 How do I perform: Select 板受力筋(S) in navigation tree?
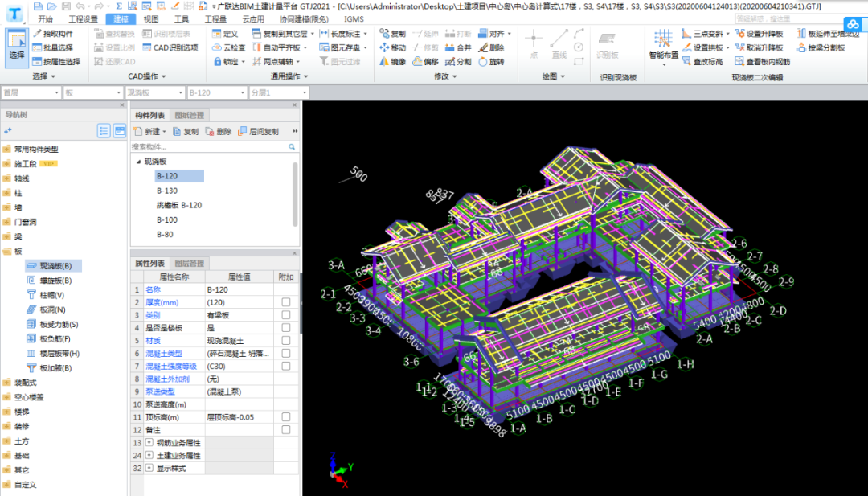52,325
